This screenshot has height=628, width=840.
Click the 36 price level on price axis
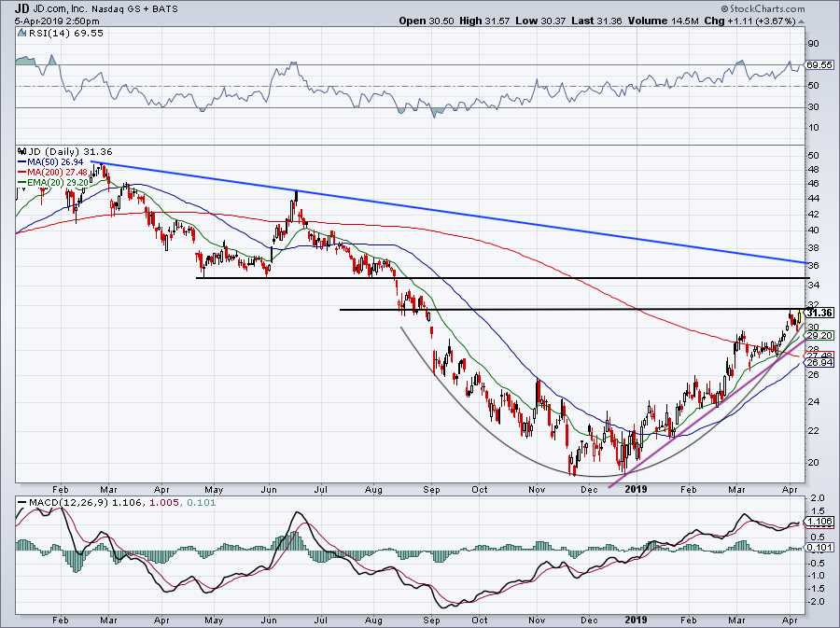click(x=813, y=265)
